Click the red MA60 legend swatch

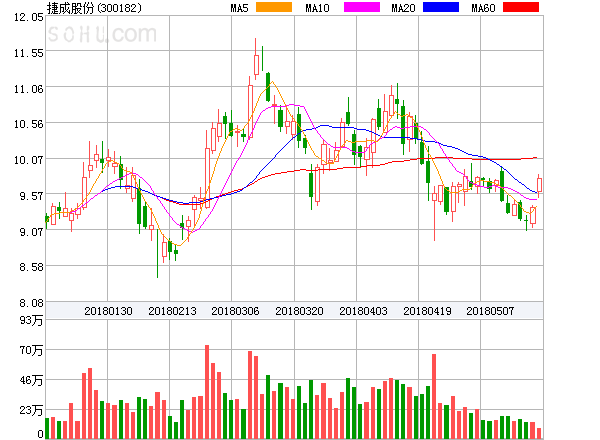521,7
